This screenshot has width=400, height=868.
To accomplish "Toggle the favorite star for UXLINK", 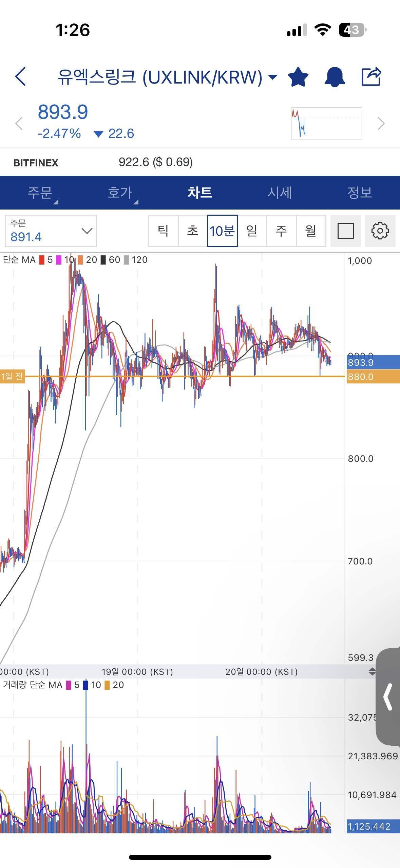I will pyautogui.click(x=298, y=77).
